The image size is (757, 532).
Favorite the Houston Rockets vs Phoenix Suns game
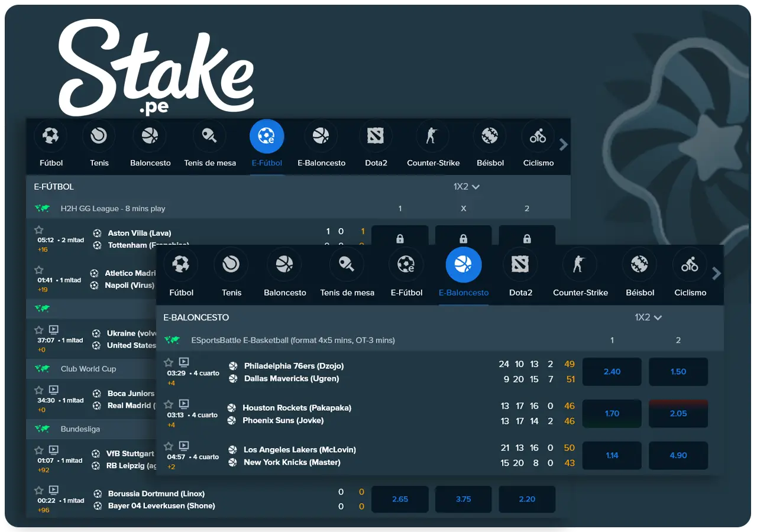pyautogui.click(x=169, y=404)
